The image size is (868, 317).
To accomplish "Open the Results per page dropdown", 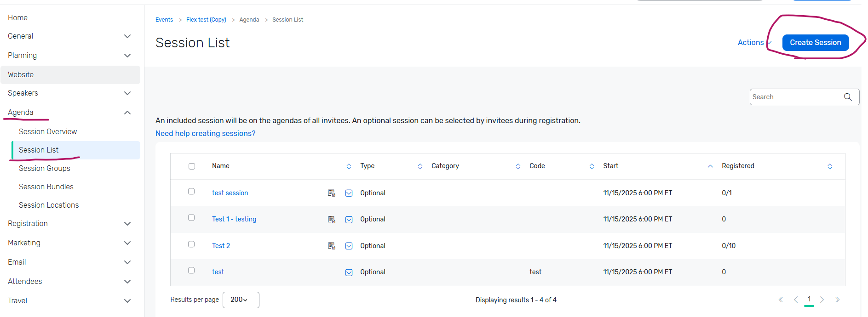I will click(241, 300).
